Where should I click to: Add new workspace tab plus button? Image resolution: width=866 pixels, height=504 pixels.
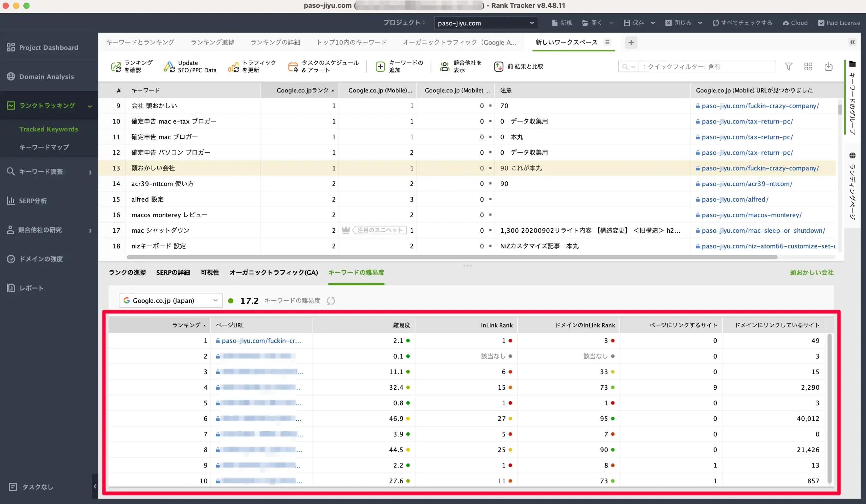pos(631,43)
